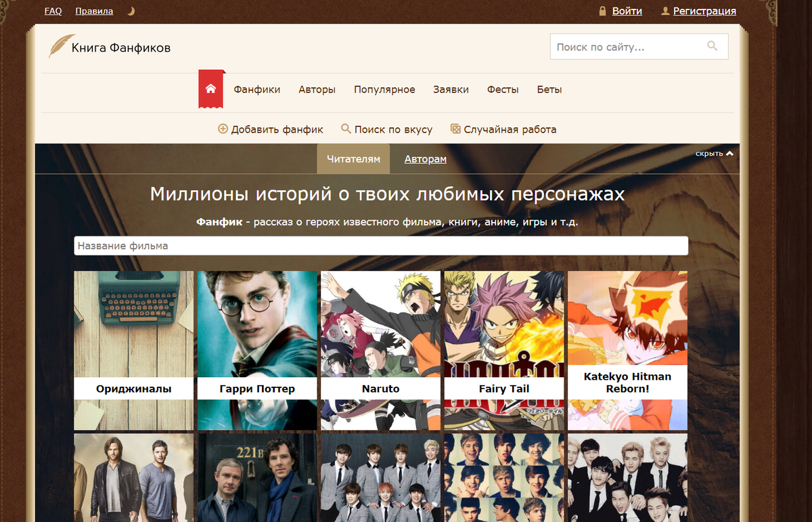Viewport: 812px width, 522px height.
Task: Click Добавить фанфик button
Action: (271, 129)
